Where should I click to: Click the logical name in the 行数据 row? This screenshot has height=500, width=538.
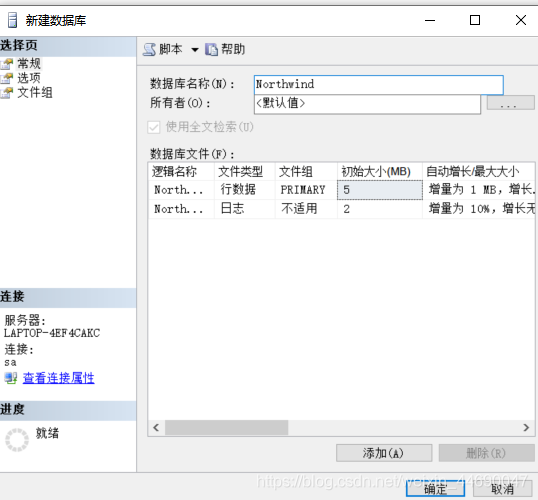pos(182,190)
